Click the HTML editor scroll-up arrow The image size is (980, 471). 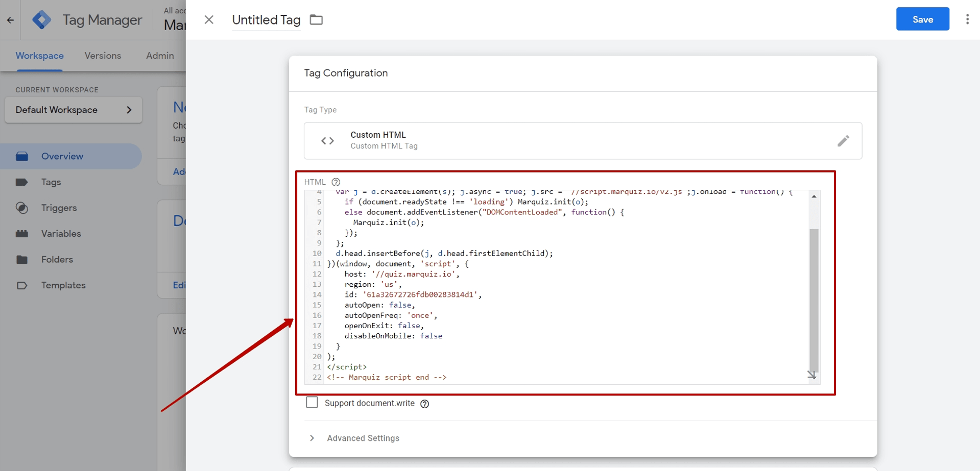[814, 196]
